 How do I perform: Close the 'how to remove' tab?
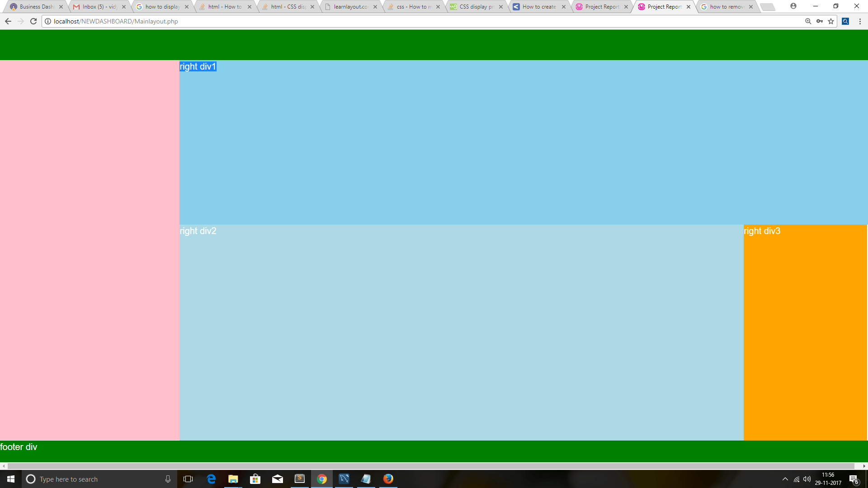751,7
